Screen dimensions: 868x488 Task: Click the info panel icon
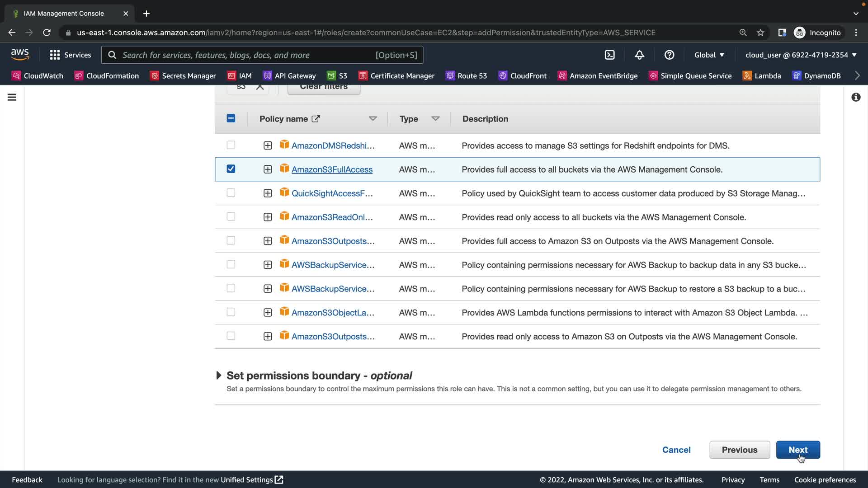pos(856,97)
